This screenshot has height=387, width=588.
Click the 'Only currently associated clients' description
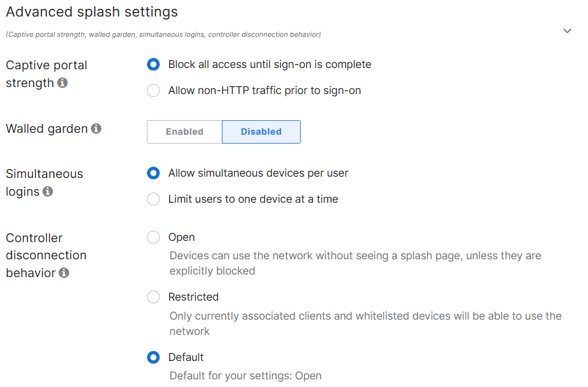[x=366, y=323]
